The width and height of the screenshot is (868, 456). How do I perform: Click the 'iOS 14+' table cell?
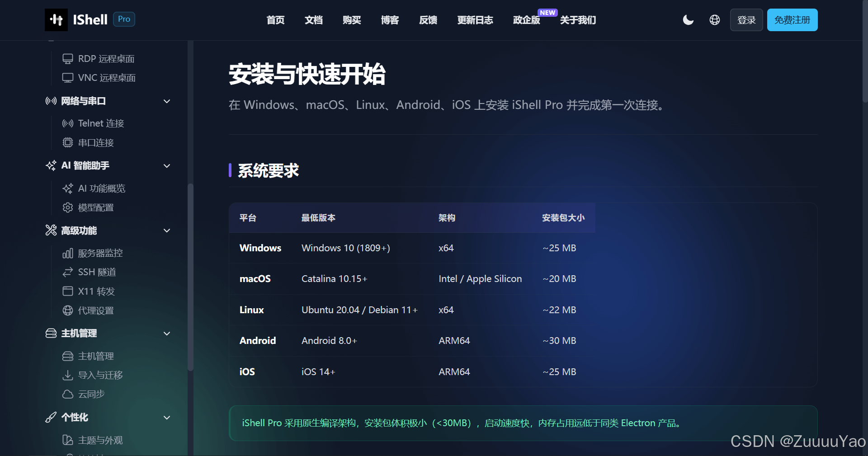tap(319, 372)
